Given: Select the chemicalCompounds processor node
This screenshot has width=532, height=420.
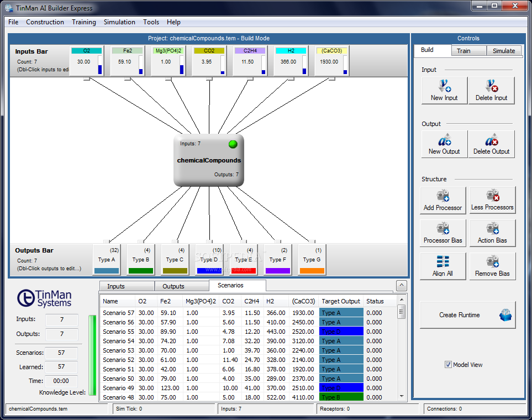Looking at the screenshot, I should 209,160.
